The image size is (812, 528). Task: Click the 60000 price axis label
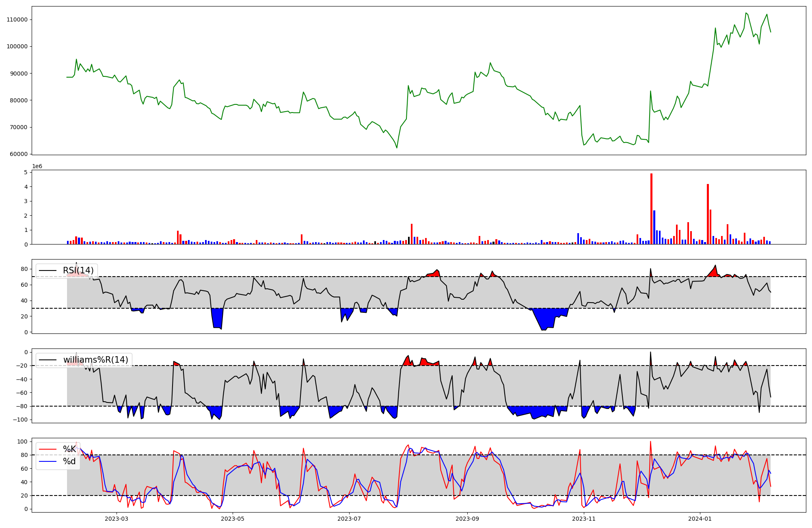pos(19,154)
